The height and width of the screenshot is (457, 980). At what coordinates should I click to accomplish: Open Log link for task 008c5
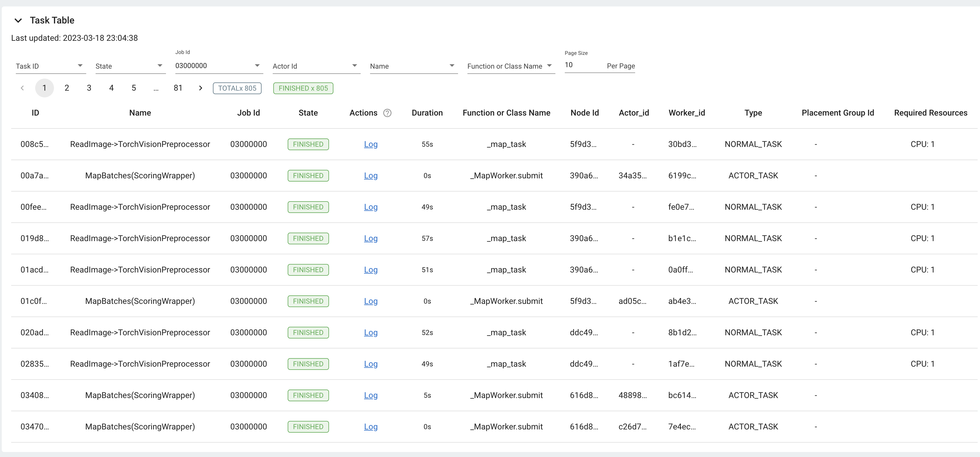(x=371, y=144)
